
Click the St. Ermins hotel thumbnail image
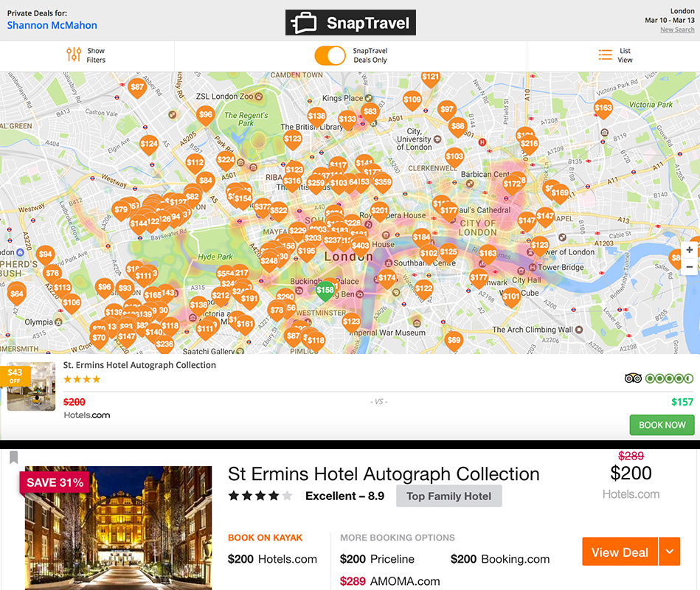tap(31, 386)
